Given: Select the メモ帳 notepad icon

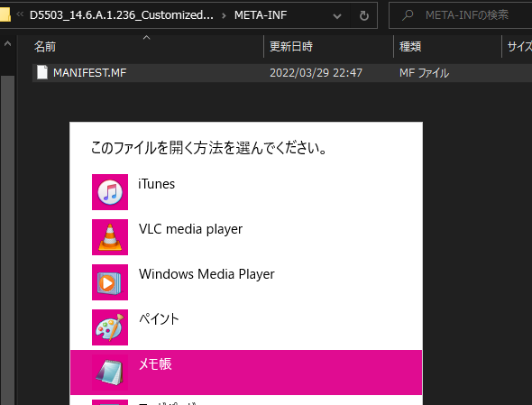Looking at the screenshot, I should tap(110, 373).
